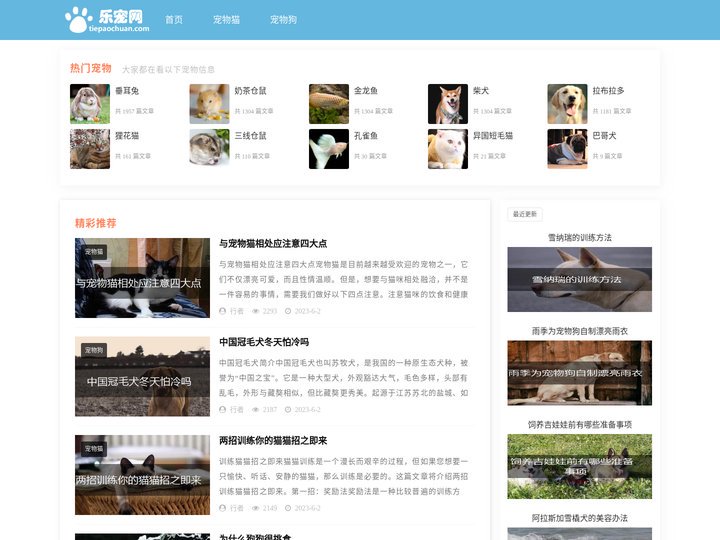Click the 热门宠物 section heading
This screenshot has width=720, height=540.
pos(90,68)
